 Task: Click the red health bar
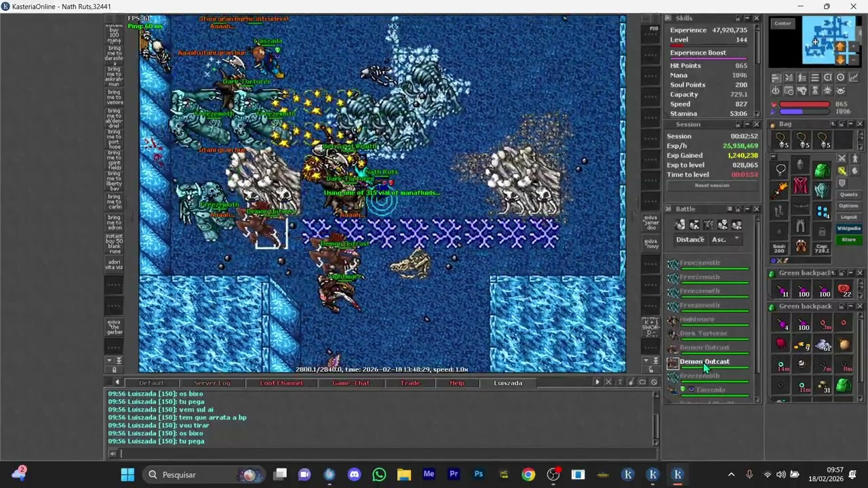pos(805,104)
